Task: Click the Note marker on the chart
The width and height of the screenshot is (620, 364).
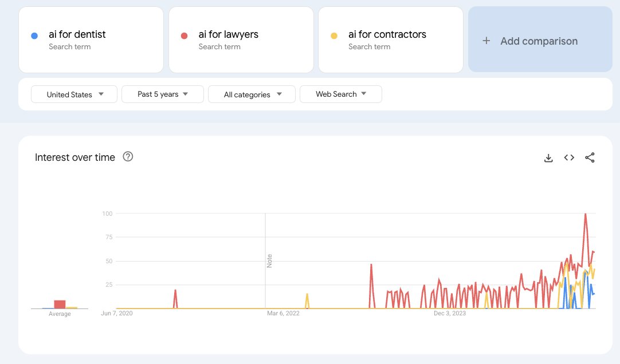Action: coord(269,261)
